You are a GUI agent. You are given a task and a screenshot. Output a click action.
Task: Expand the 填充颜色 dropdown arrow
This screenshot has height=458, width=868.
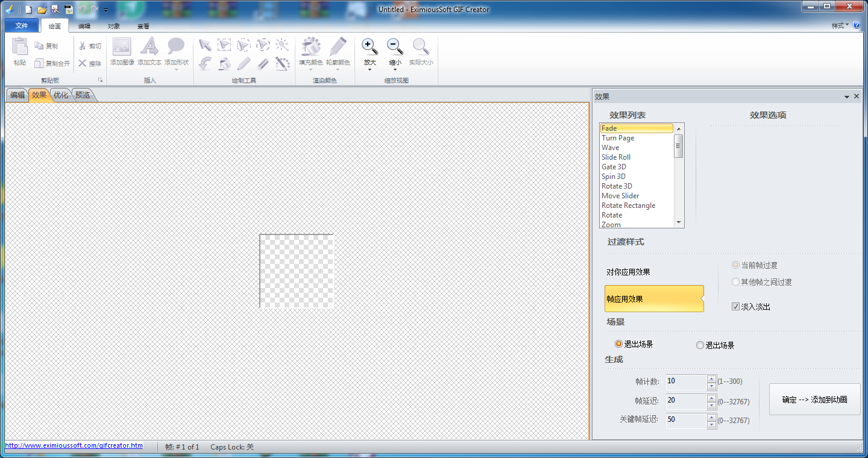(311, 69)
